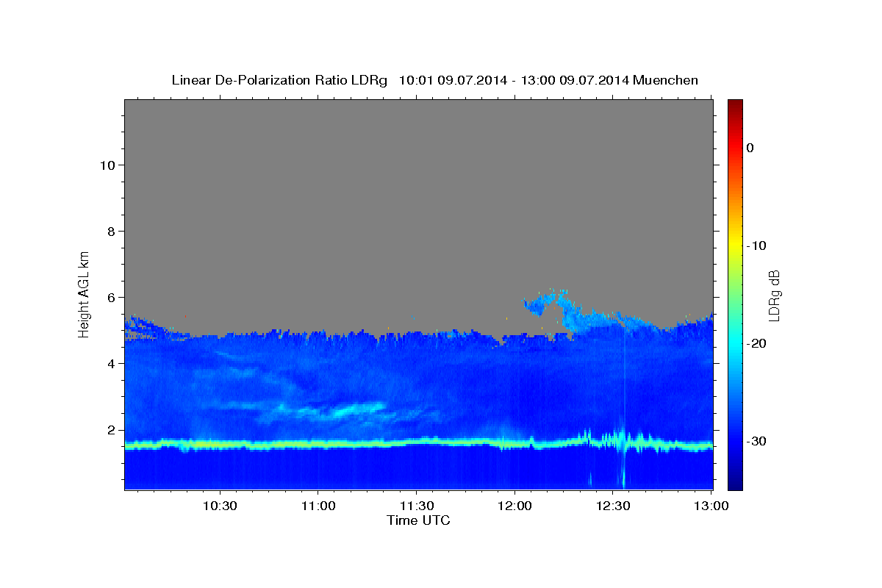This screenshot has height=588, width=882.
Task: Click the plot title 'Linear De-Polarization Ratio LDRg'
Action: coord(279,80)
